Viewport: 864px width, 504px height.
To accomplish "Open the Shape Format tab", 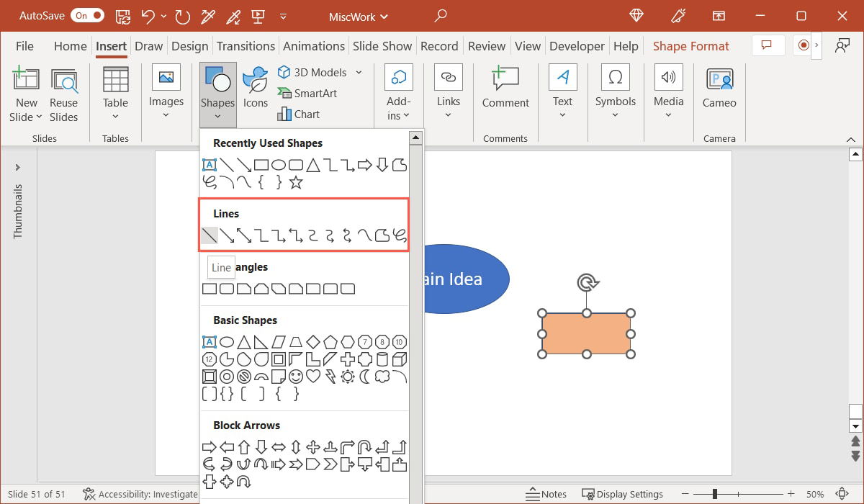I will coord(690,45).
